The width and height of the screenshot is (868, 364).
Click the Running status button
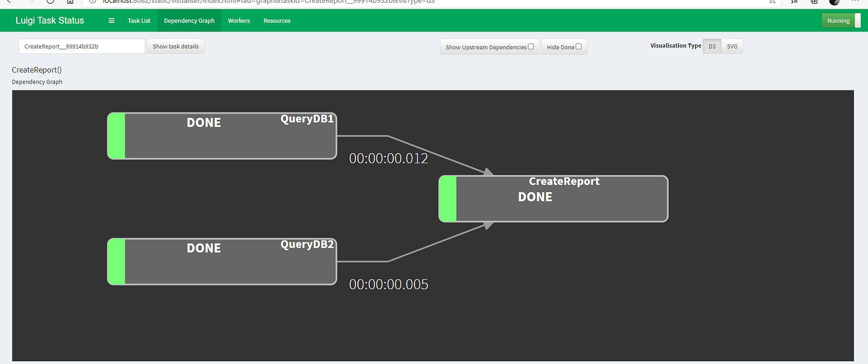[838, 21]
